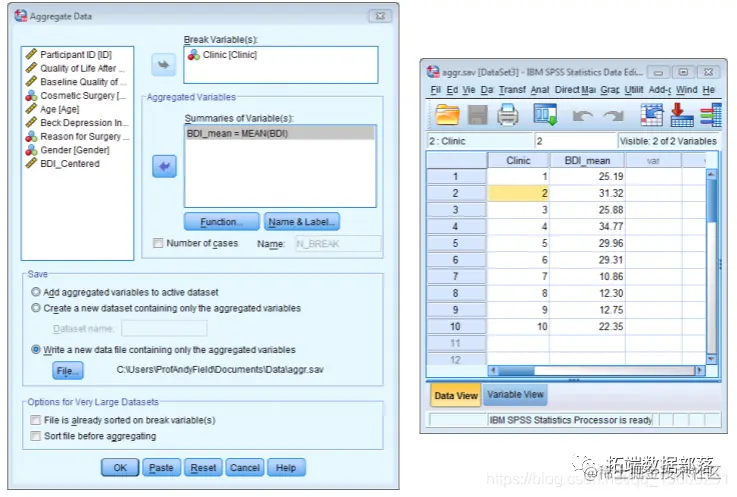Click the Cancel button

(244, 468)
